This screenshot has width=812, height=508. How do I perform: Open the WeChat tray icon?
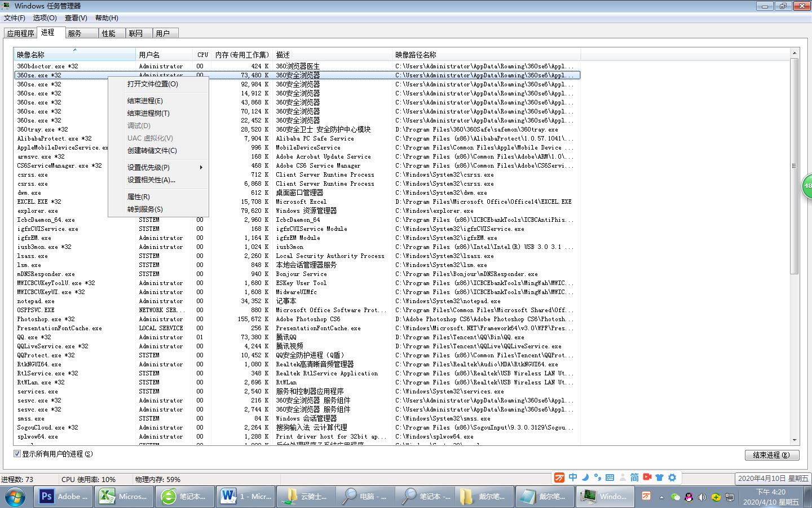[675, 497]
